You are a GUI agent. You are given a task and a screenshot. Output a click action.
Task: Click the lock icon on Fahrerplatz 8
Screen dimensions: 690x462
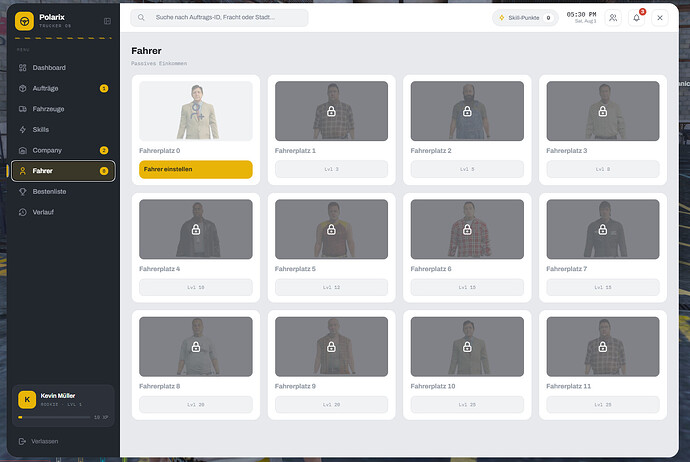pos(196,347)
